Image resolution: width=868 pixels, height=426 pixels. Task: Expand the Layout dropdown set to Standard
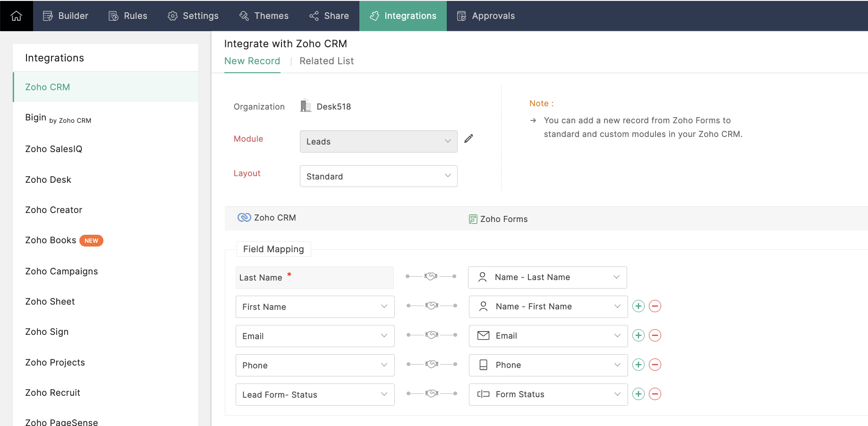tap(378, 176)
